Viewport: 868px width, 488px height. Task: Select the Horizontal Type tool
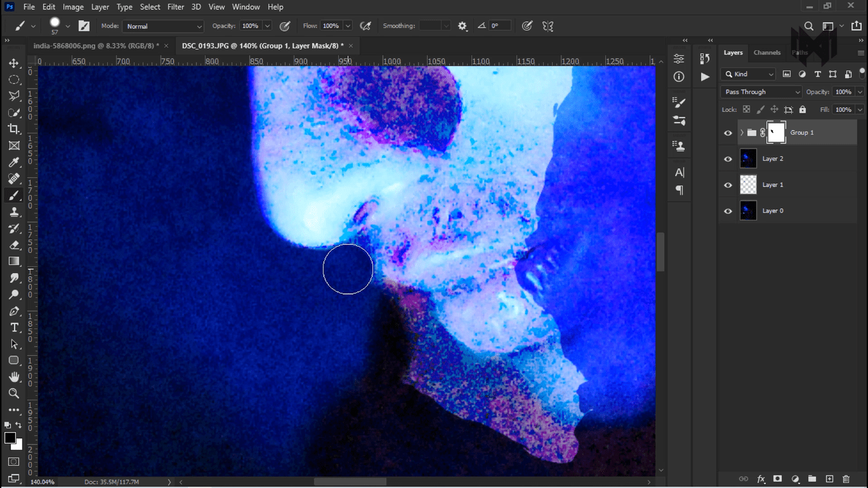[13, 328]
